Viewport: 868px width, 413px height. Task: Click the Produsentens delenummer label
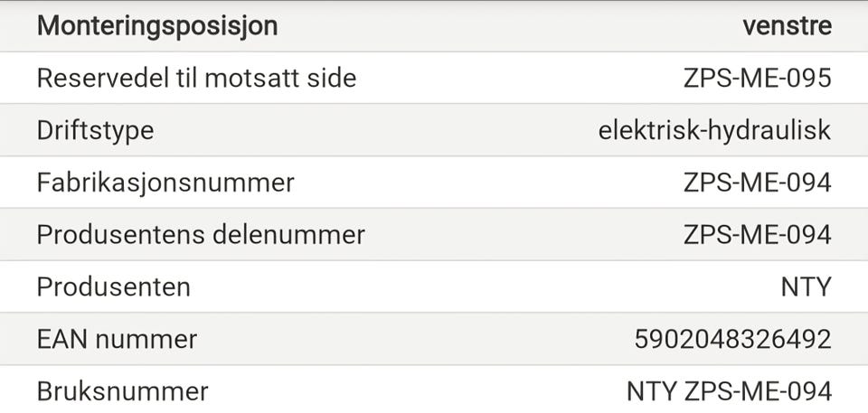pyautogui.click(x=201, y=235)
